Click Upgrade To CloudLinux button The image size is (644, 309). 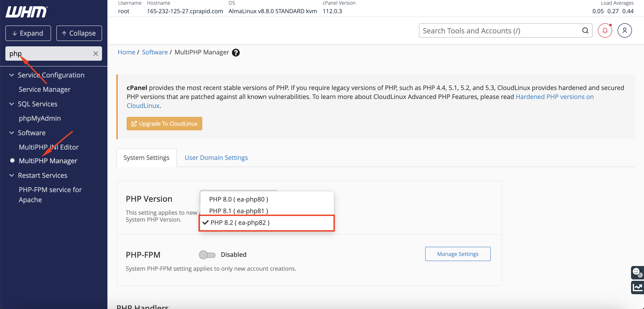164,123
